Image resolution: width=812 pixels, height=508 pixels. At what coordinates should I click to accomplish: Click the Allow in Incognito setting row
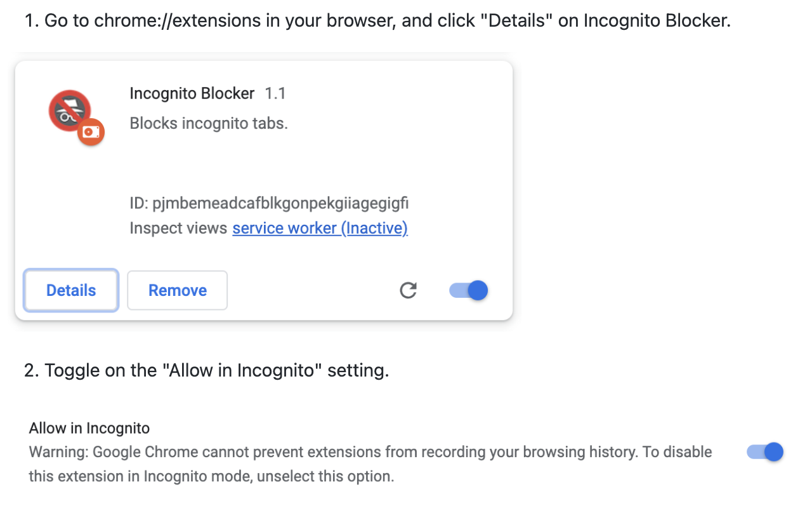[89, 428]
